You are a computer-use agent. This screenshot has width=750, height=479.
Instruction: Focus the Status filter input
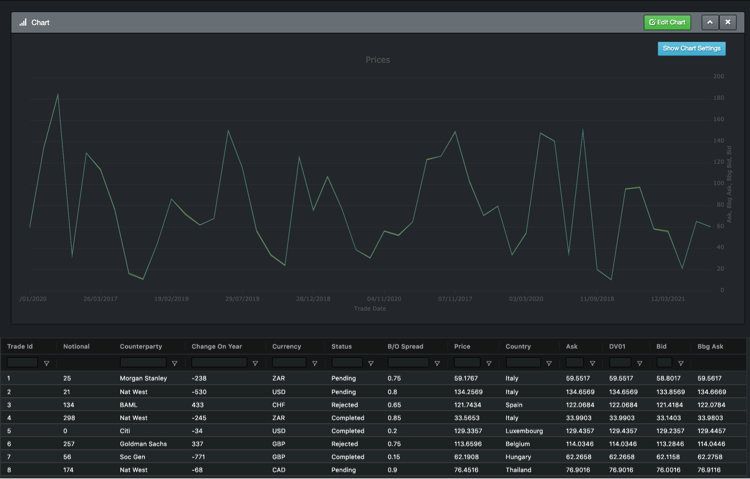pos(347,363)
